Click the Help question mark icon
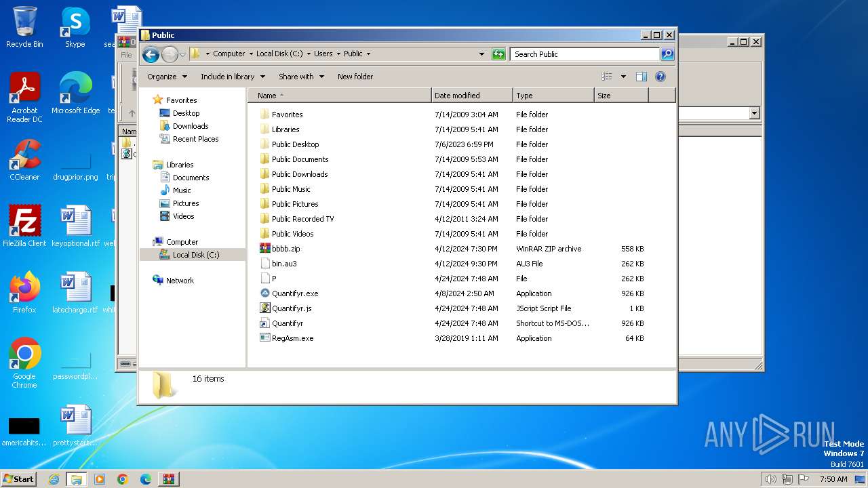This screenshot has height=488, width=868. [660, 77]
